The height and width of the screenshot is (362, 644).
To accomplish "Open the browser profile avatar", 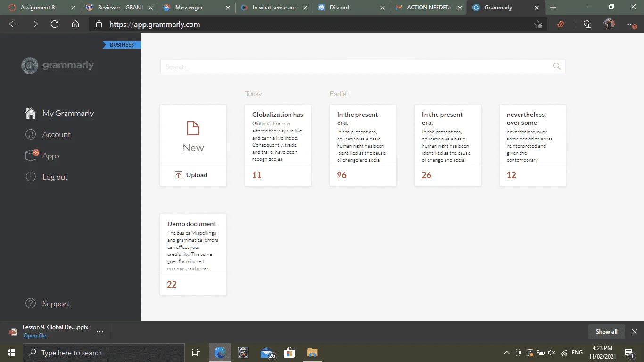I will (x=609, y=24).
